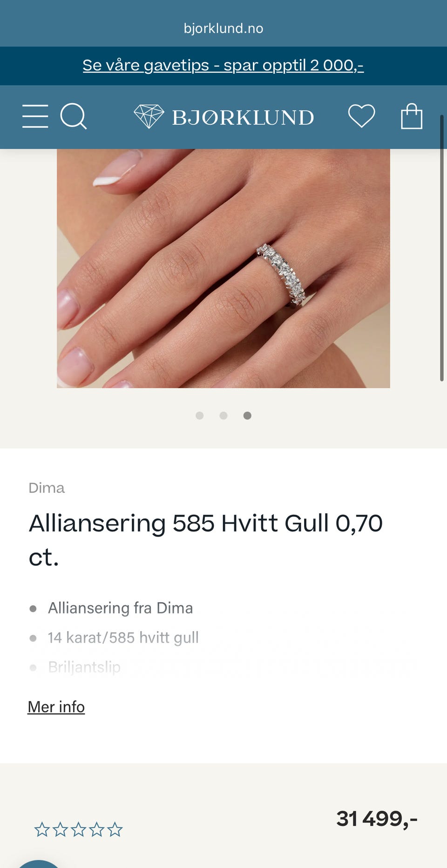Screen dimensions: 447x868
Task: Open the round chat bubble button
Action: point(39,863)
